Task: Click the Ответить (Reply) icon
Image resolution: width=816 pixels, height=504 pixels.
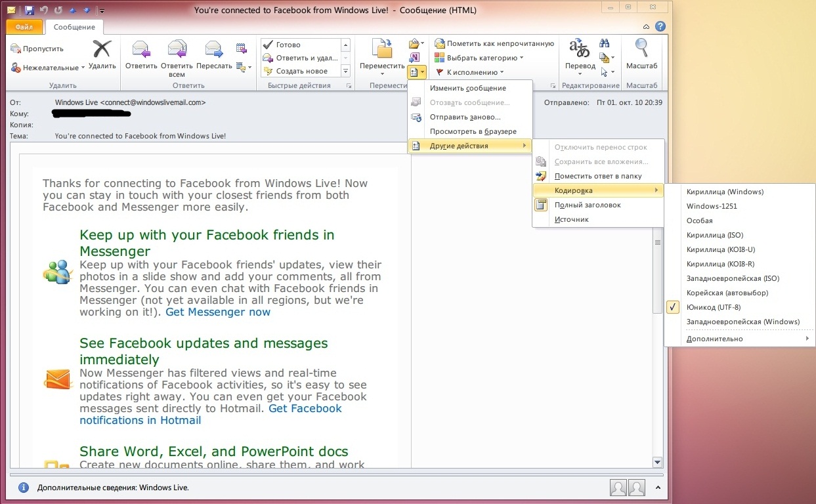Action: (x=141, y=51)
